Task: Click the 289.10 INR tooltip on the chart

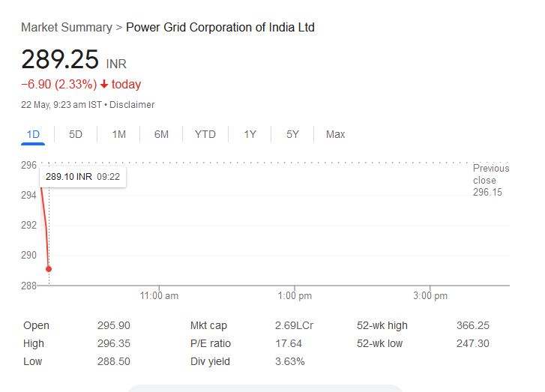Action: click(x=82, y=177)
